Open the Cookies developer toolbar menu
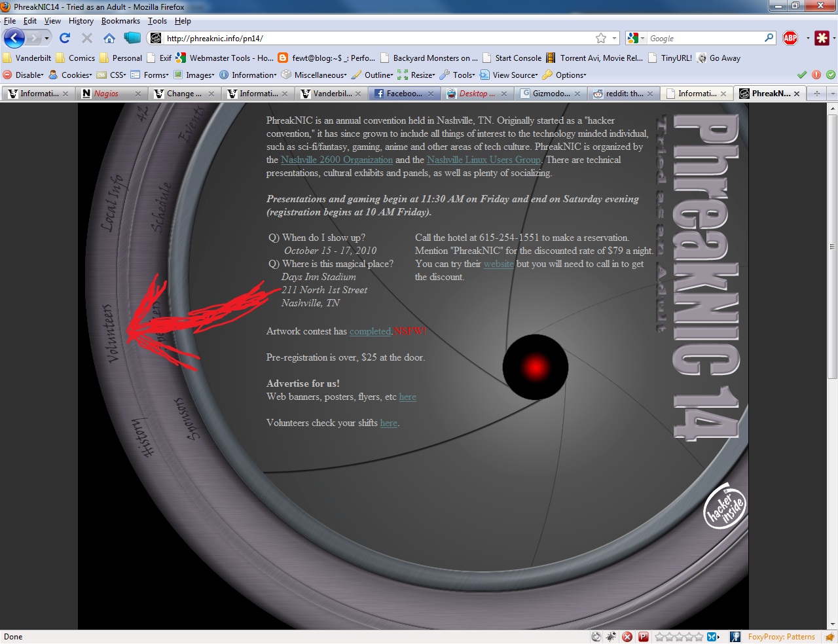The width and height of the screenshot is (838, 644). (71, 75)
